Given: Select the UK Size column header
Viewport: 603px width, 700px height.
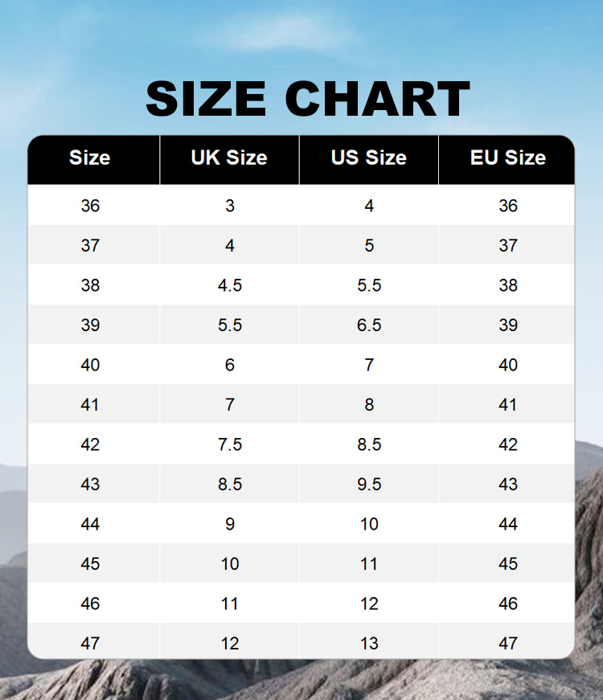Looking at the screenshot, I should (229, 158).
